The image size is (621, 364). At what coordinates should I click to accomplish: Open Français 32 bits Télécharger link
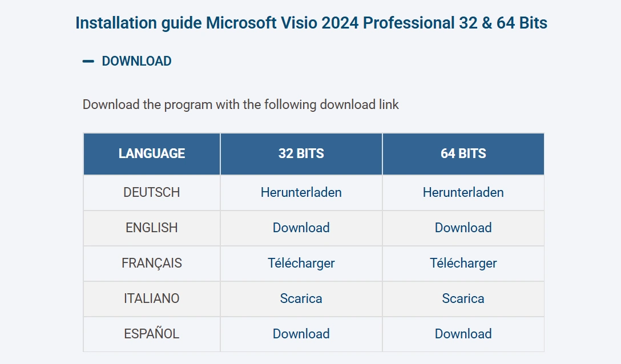[x=301, y=263]
